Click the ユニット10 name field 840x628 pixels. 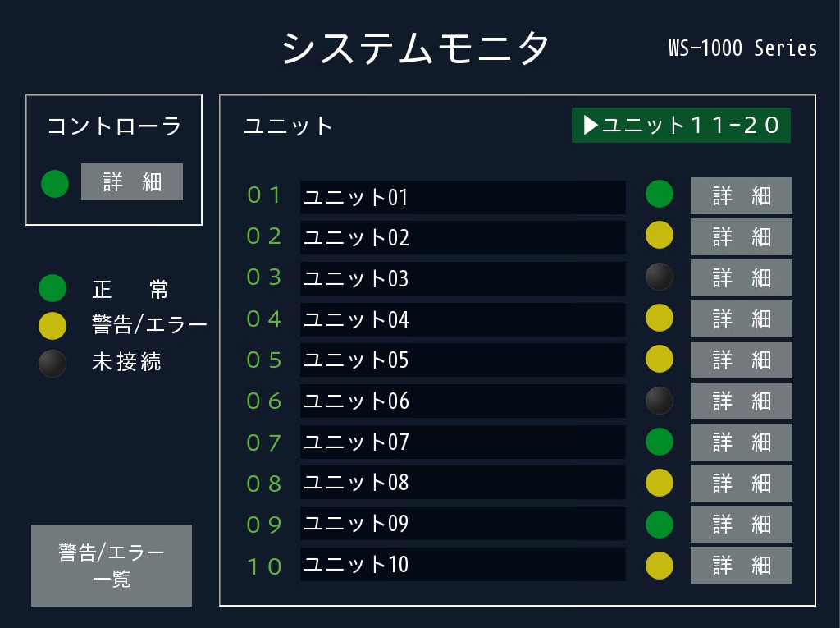pos(463,565)
